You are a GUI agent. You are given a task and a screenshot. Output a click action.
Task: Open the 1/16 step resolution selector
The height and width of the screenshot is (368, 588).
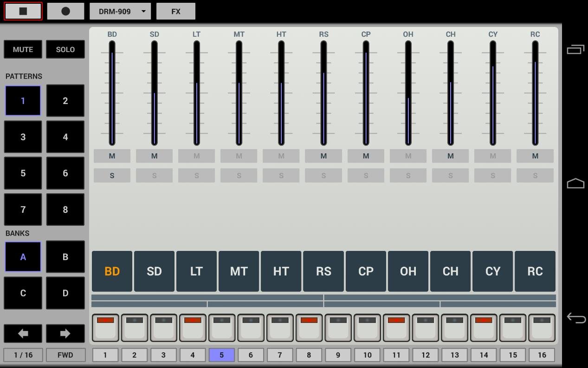[x=23, y=355]
